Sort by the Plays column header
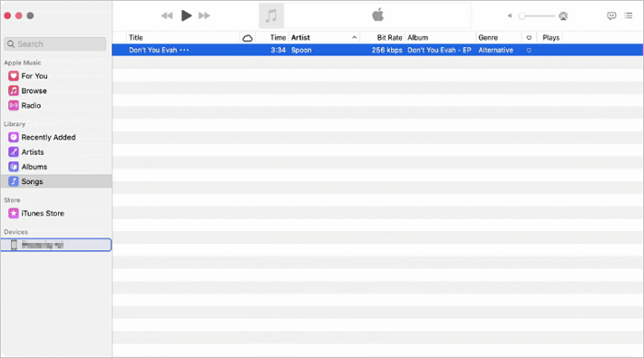 tap(550, 38)
